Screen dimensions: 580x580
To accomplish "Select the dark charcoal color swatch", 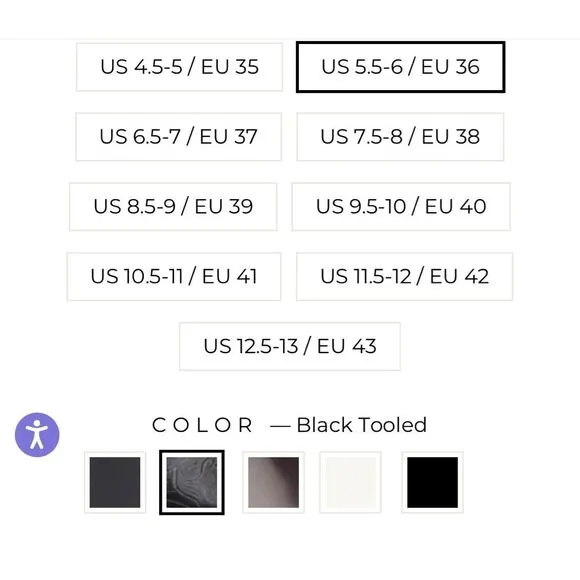I will coord(115,482).
